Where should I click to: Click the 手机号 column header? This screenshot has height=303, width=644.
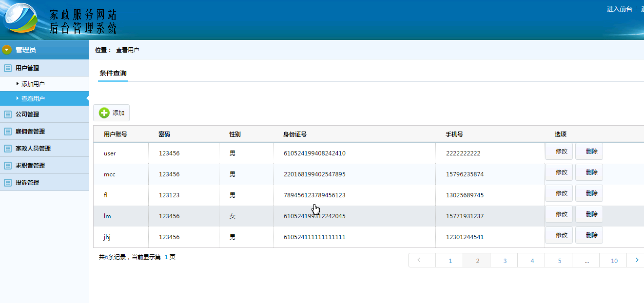454,134
